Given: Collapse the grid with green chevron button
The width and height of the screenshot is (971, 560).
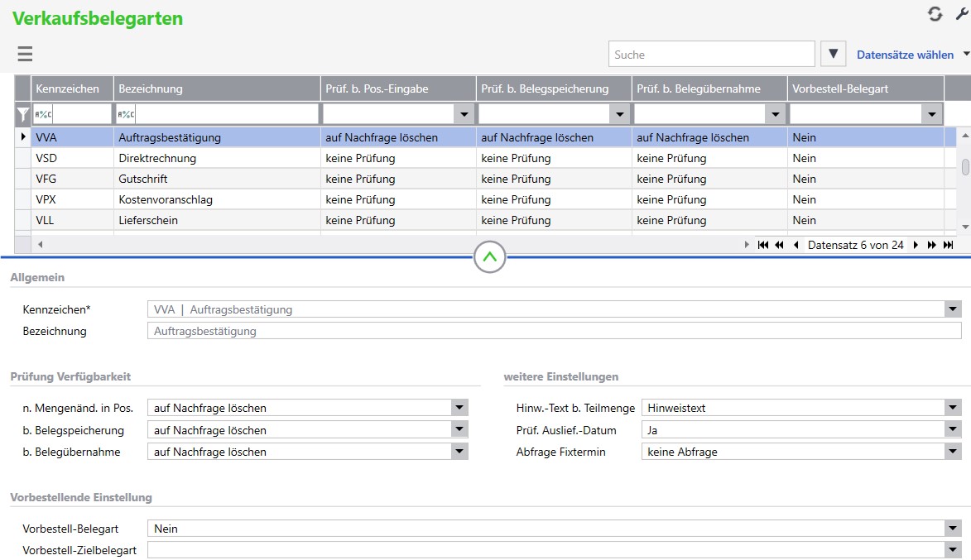Looking at the screenshot, I should 490,257.
